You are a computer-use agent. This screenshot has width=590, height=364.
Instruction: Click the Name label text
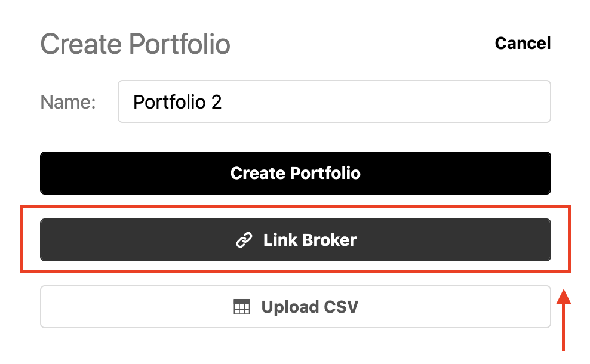67,101
